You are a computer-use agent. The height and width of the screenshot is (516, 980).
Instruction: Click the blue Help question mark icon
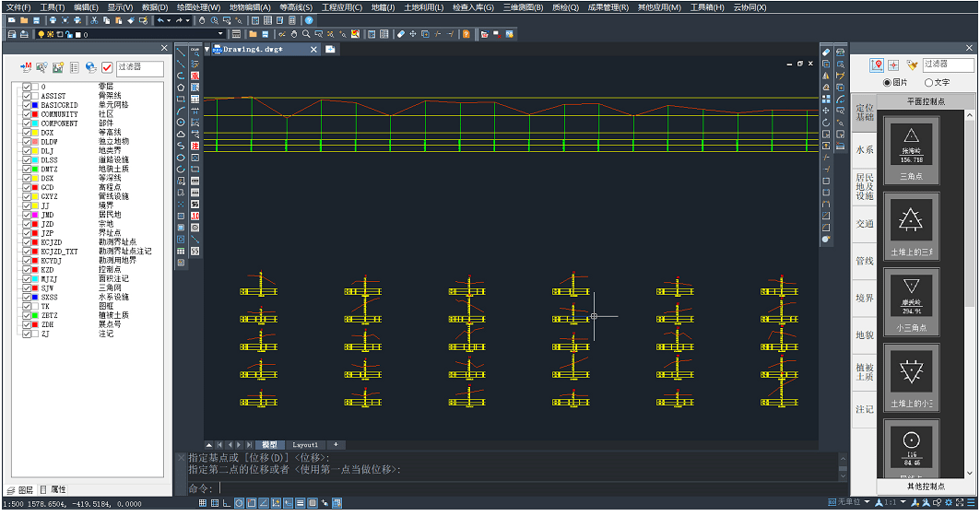click(x=309, y=20)
